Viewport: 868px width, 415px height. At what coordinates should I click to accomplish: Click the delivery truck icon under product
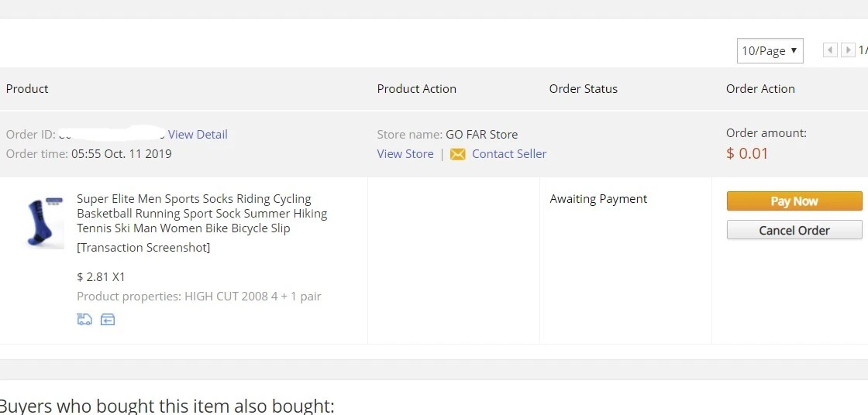pyautogui.click(x=84, y=319)
